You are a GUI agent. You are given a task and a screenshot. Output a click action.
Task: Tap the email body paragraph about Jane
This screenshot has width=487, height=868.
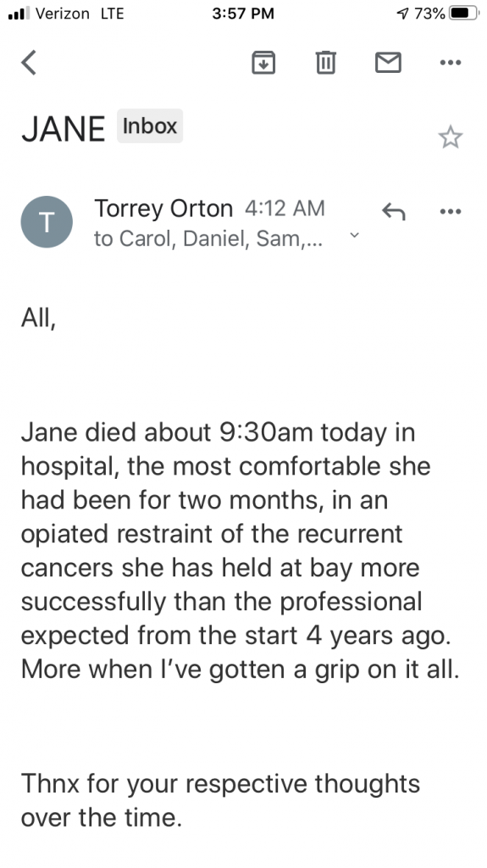[x=241, y=550]
